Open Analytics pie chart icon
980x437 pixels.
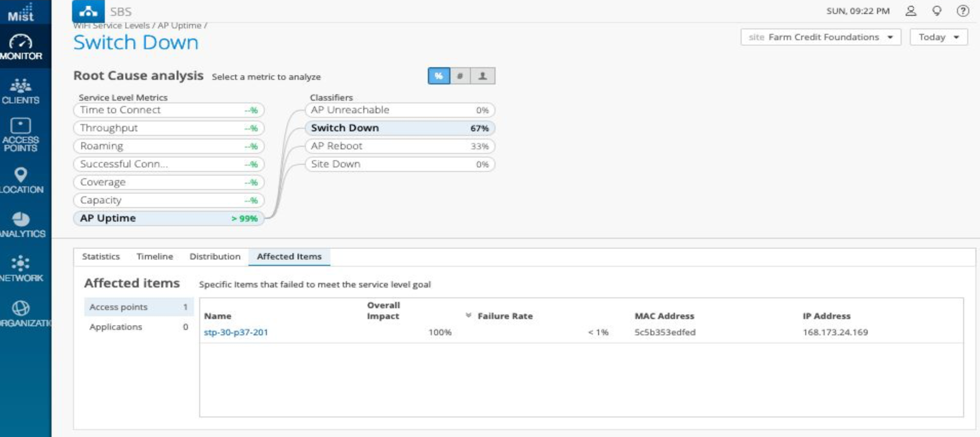click(x=21, y=225)
